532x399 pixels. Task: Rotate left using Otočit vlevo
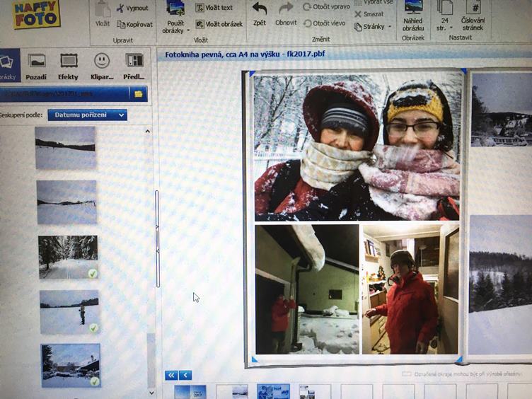[x=324, y=23]
